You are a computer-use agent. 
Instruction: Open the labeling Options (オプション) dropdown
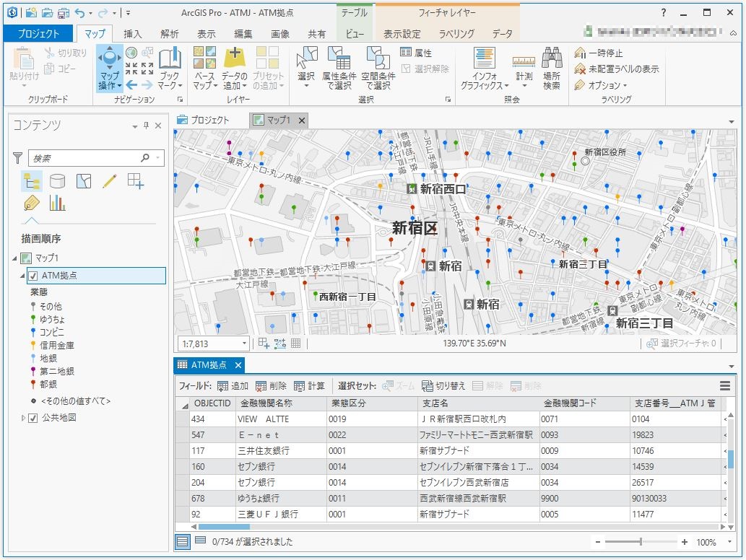tap(600, 86)
